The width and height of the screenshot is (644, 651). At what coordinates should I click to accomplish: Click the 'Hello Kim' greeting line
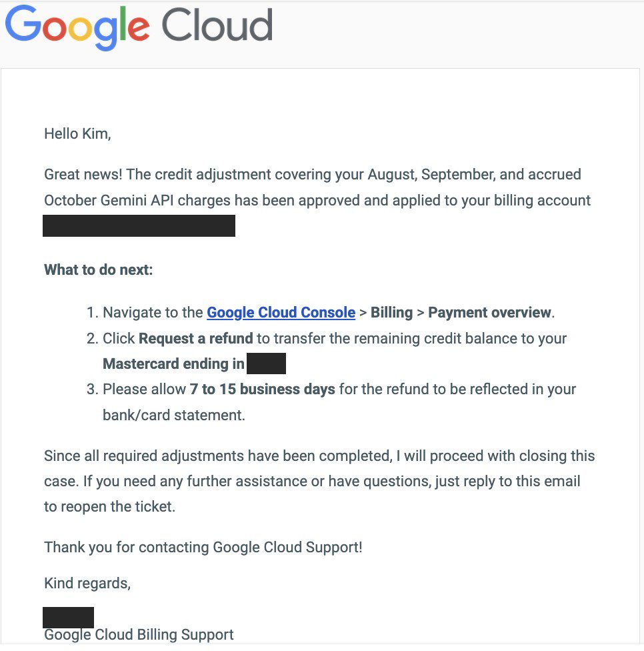pos(77,133)
